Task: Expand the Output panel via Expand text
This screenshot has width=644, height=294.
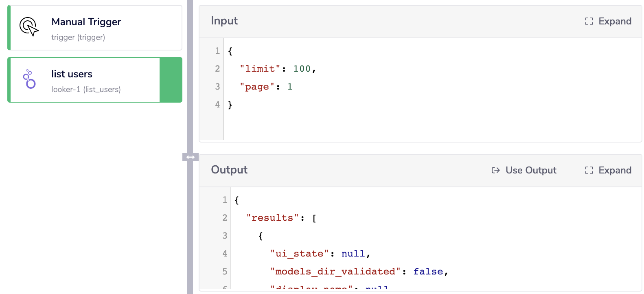Action: tap(615, 170)
